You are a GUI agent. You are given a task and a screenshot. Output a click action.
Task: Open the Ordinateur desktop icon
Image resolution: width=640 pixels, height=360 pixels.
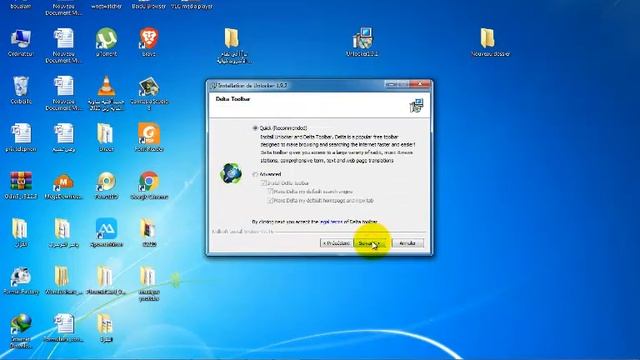20,42
